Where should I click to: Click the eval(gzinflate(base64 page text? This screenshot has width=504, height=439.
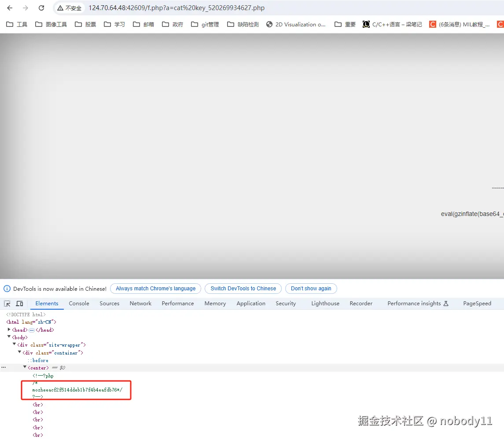tap(472, 214)
